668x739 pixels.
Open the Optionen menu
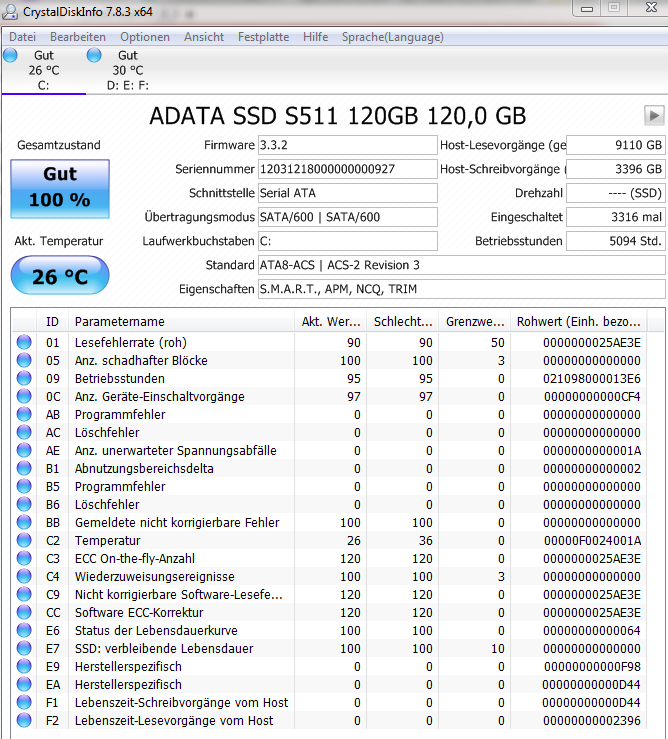coord(145,37)
